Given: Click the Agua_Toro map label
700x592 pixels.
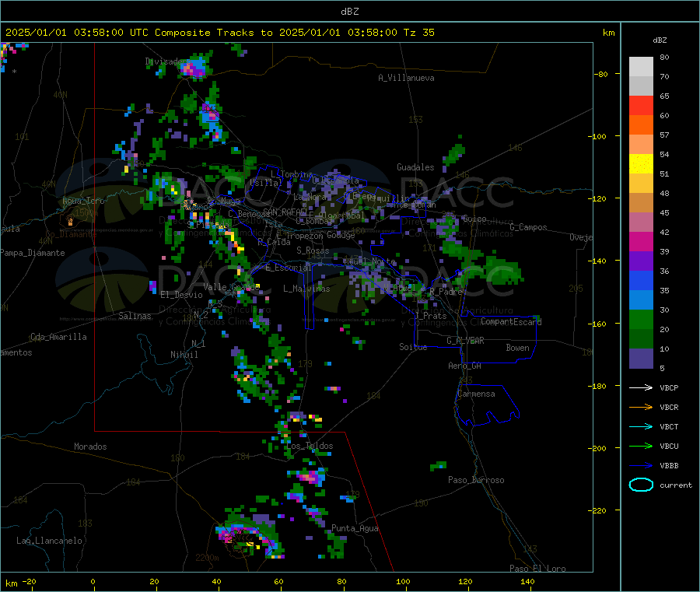Looking at the screenshot, I should tap(83, 201).
